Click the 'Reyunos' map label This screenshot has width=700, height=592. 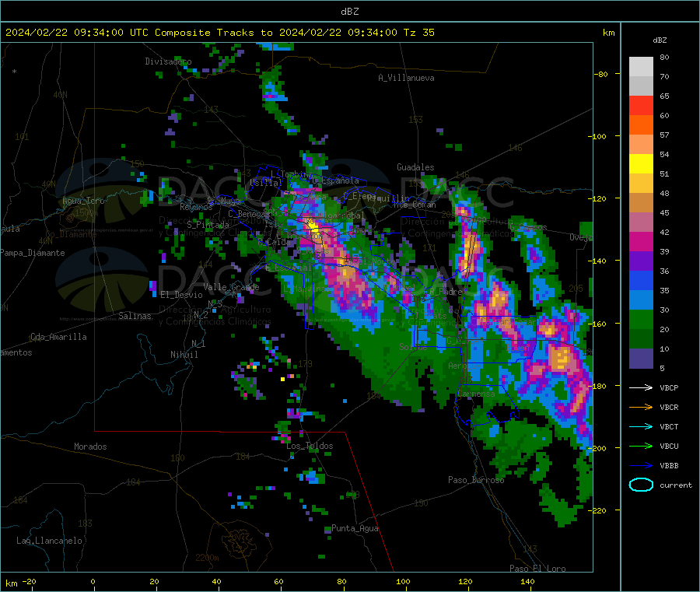[x=197, y=207]
